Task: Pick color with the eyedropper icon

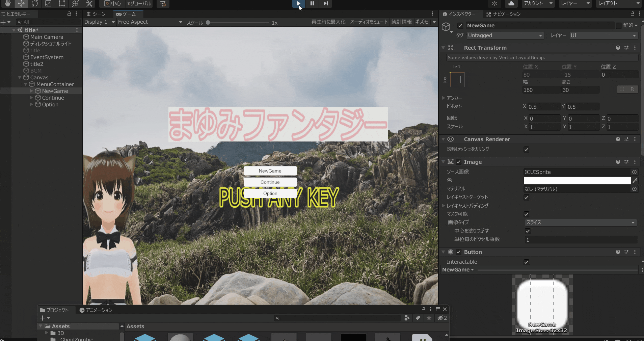Action: click(635, 181)
